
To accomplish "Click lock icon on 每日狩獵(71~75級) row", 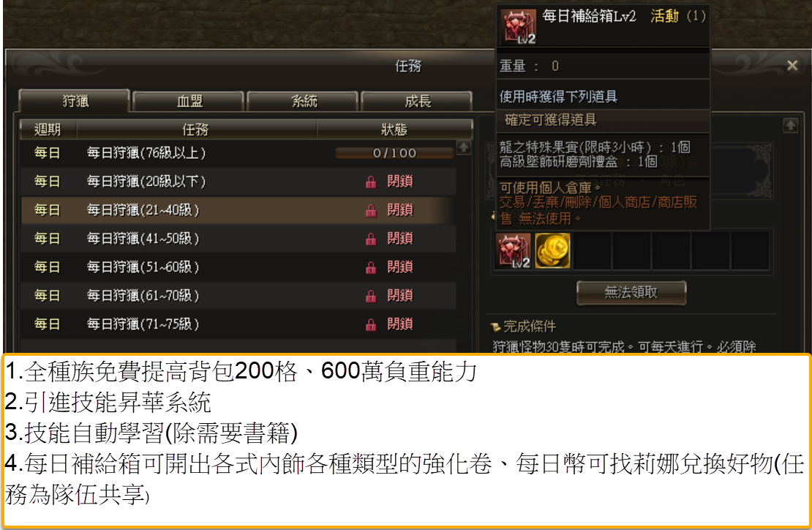I will [x=371, y=324].
